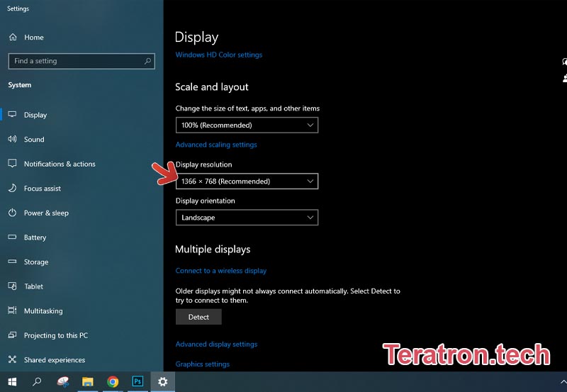
Task: Click the Shared experiences icon
Action: tap(12, 359)
